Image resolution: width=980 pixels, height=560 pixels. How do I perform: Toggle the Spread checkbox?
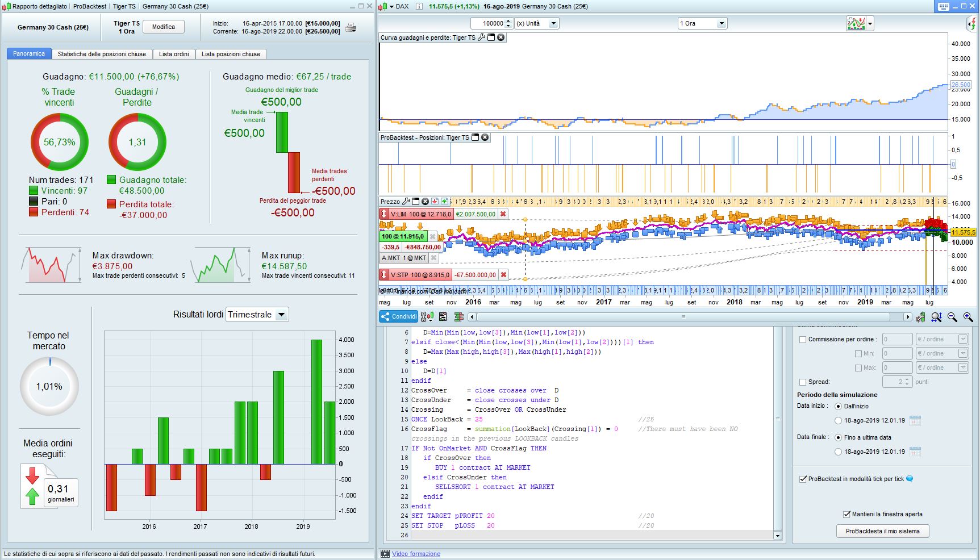point(803,382)
